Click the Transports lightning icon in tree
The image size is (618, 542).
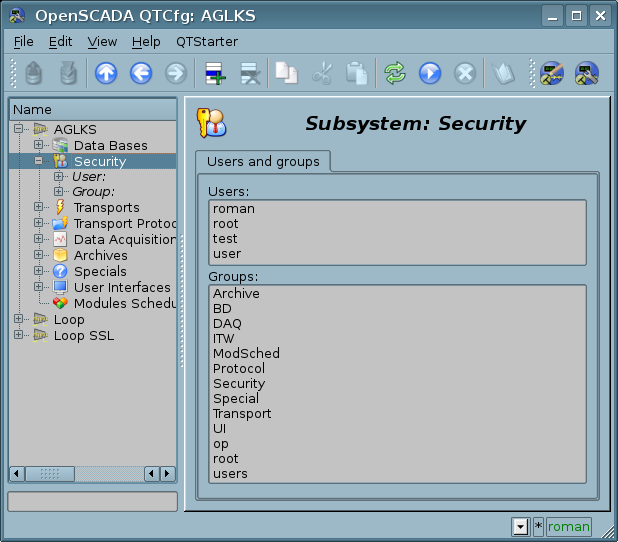[60, 207]
